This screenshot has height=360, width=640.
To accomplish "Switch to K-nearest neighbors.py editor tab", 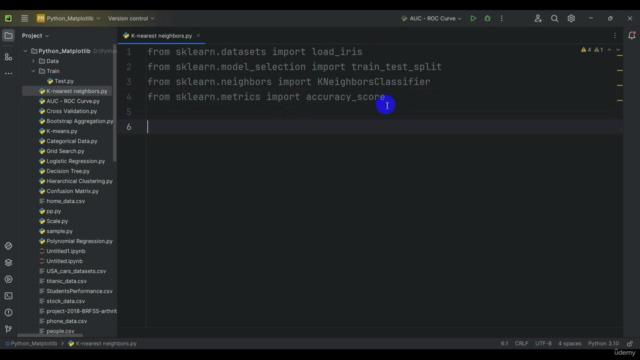I will (161, 36).
